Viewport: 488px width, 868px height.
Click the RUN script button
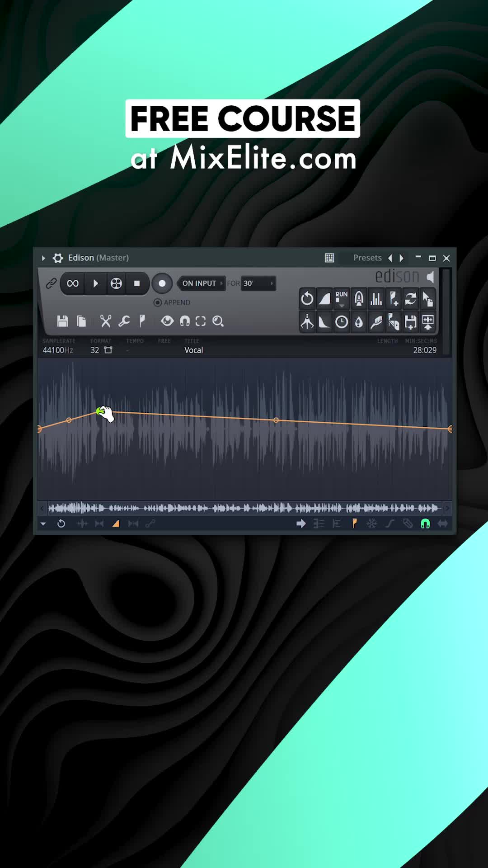(x=342, y=298)
